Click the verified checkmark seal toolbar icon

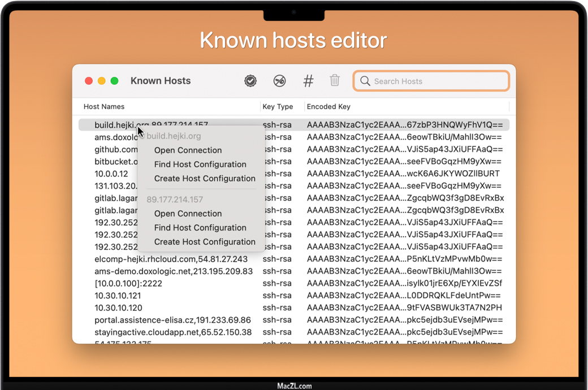click(x=250, y=81)
